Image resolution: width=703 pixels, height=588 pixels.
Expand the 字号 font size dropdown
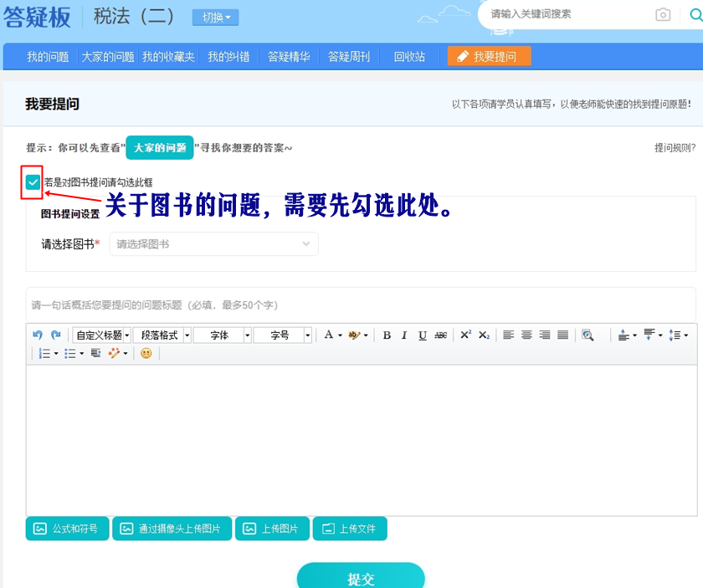[x=283, y=335]
